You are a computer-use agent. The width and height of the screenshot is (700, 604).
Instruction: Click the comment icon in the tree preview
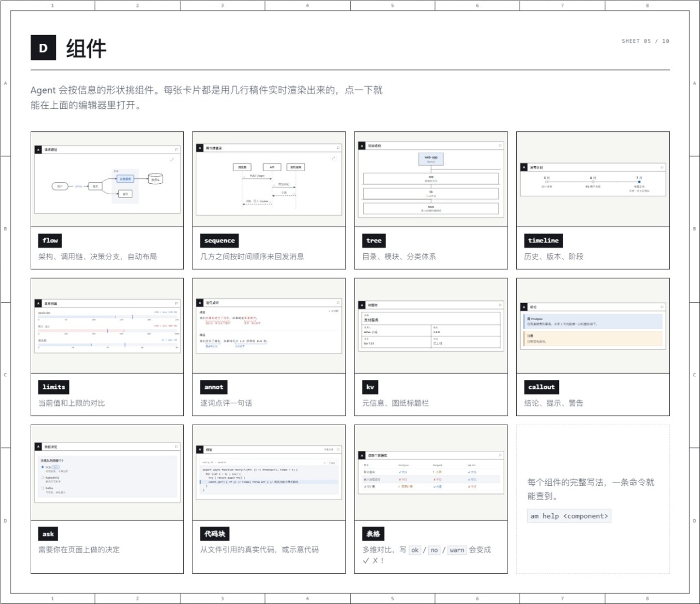(x=500, y=146)
